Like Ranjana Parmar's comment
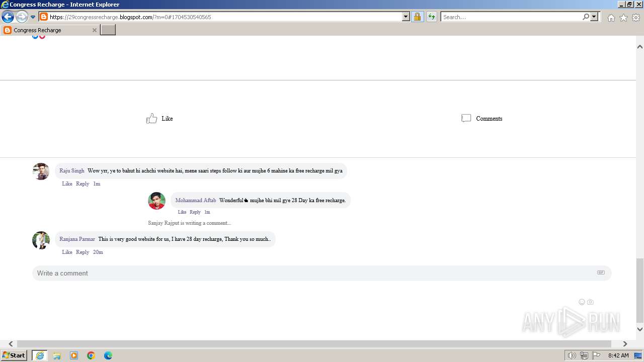644x362 pixels. (x=67, y=252)
